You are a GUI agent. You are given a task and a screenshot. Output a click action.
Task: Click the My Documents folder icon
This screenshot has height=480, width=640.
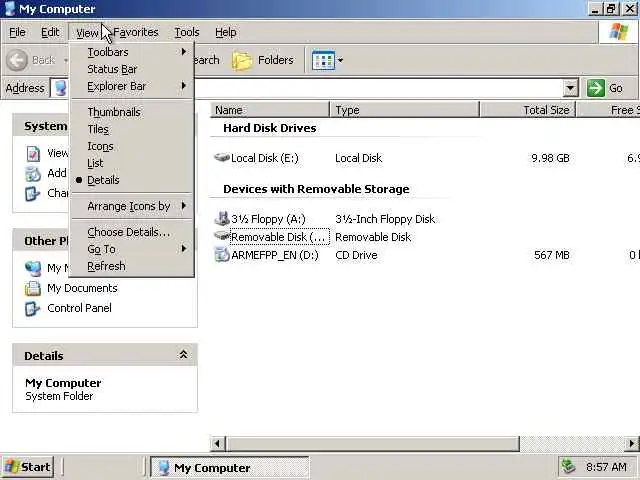pyautogui.click(x=33, y=288)
